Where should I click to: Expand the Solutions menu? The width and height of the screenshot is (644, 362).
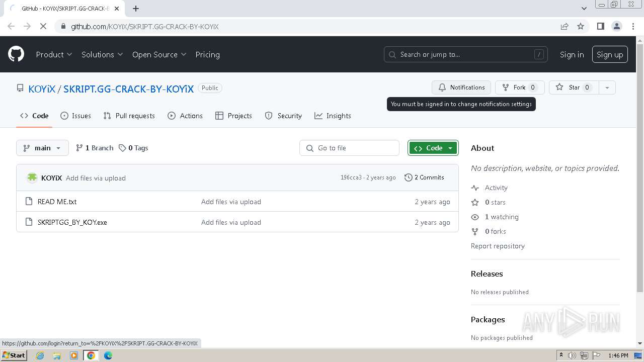pos(102,54)
